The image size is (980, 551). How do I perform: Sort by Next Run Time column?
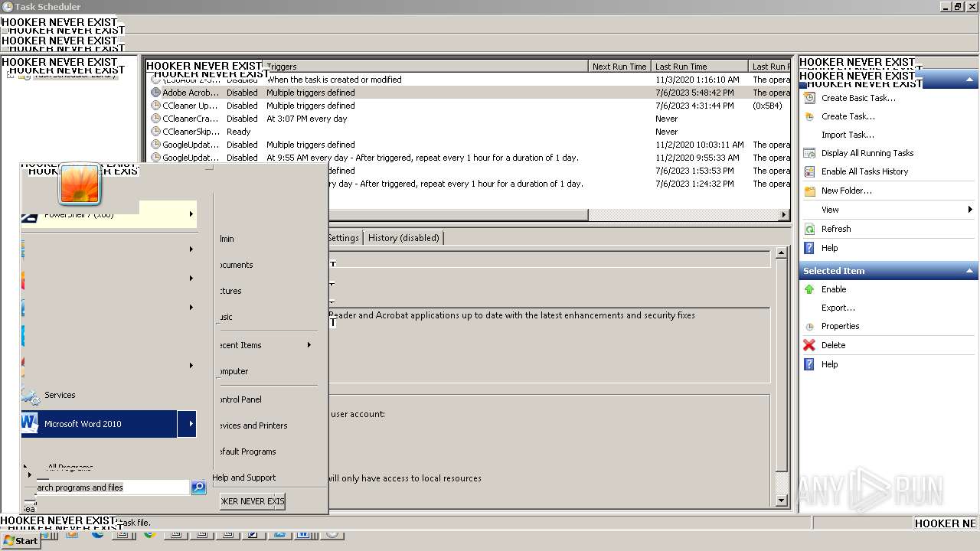pos(619,67)
